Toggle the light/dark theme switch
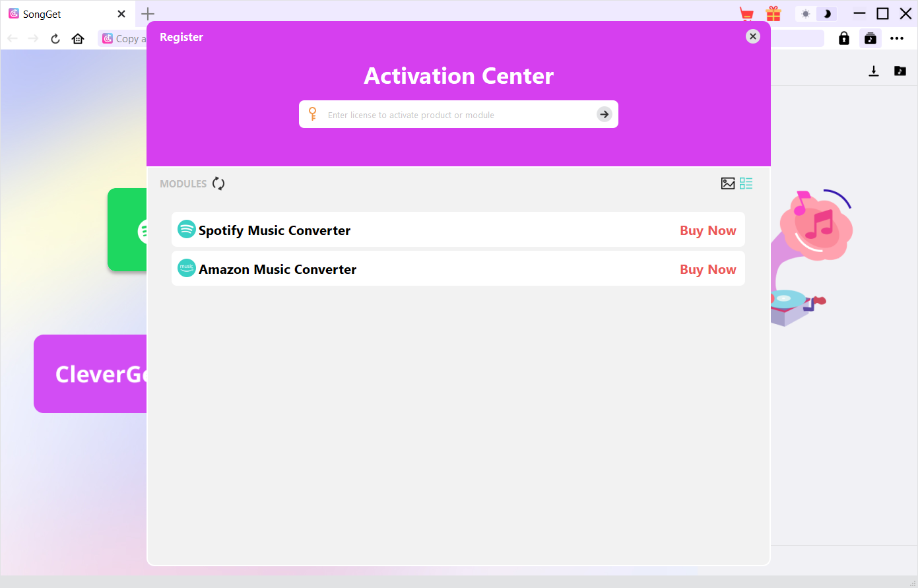The image size is (918, 588). click(x=816, y=14)
